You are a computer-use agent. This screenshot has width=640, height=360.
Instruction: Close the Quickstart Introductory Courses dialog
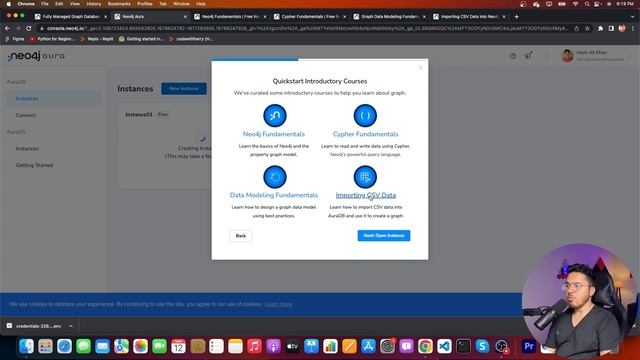click(x=420, y=67)
